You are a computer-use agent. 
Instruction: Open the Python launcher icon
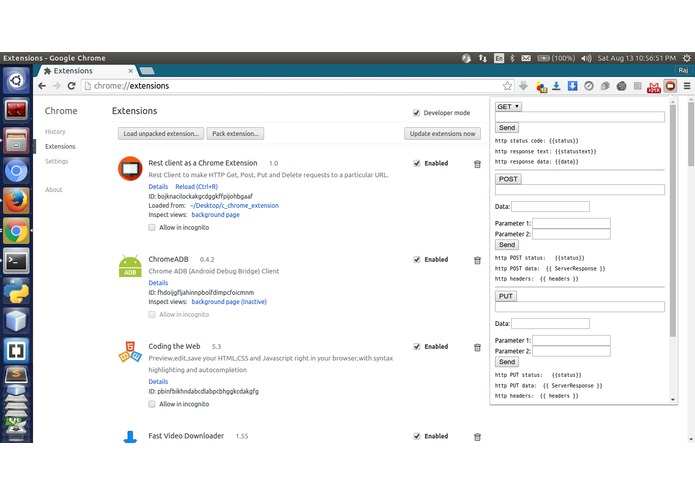tap(16, 291)
